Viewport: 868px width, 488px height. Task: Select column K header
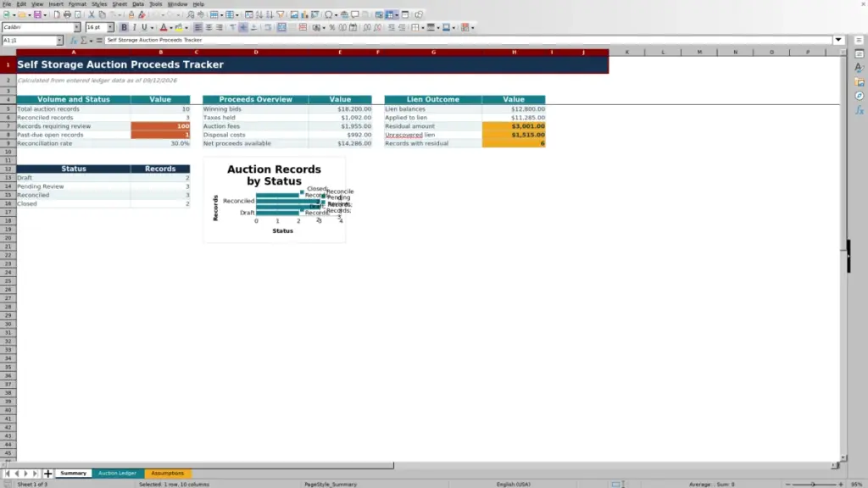[626, 52]
